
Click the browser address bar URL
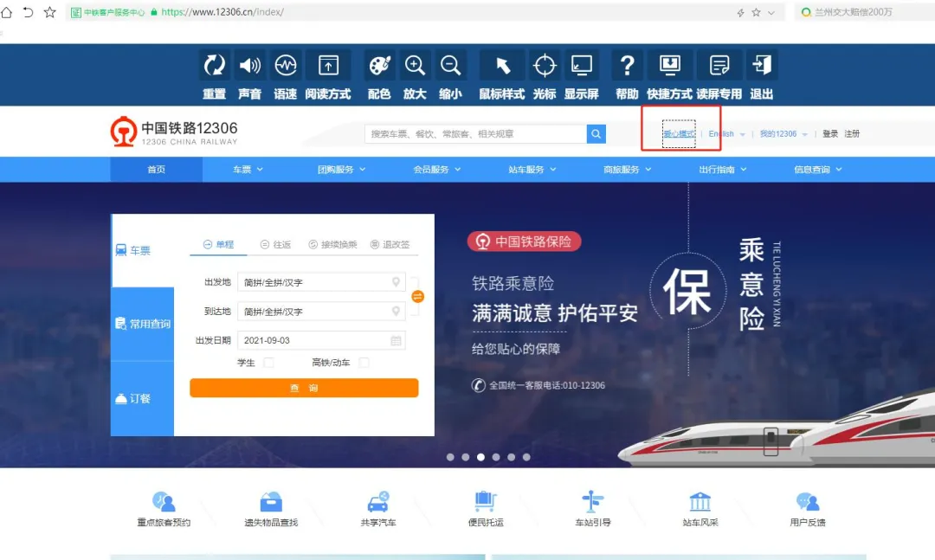[222, 12]
